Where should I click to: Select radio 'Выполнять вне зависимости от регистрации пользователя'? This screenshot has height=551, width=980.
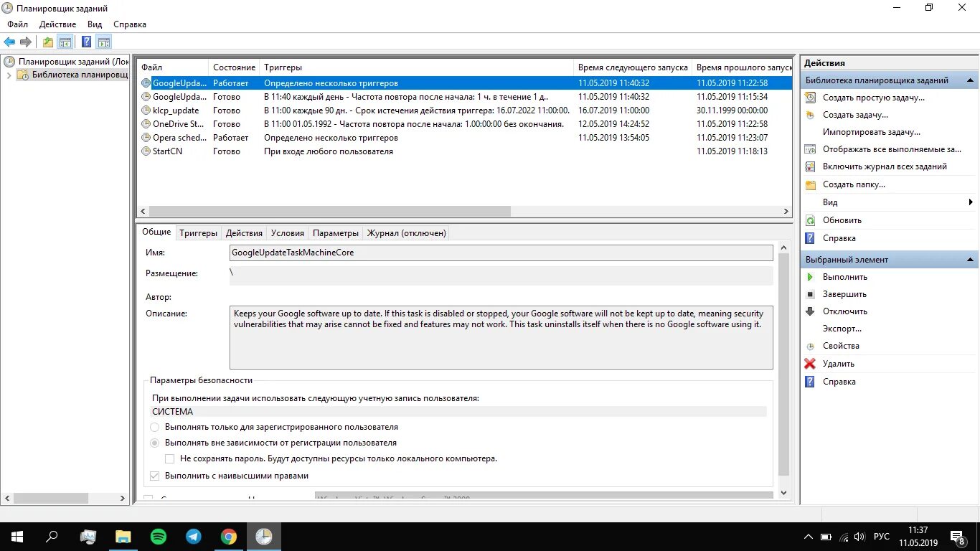pyautogui.click(x=155, y=443)
